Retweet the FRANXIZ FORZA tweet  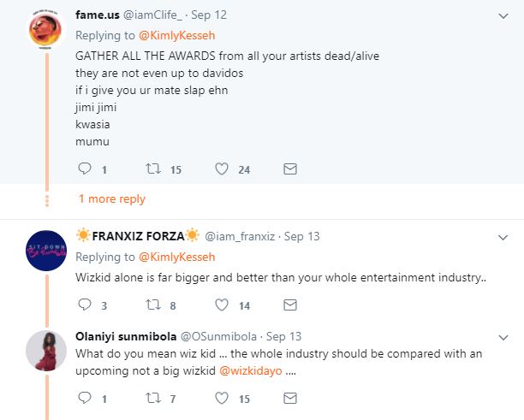tap(155, 305)
